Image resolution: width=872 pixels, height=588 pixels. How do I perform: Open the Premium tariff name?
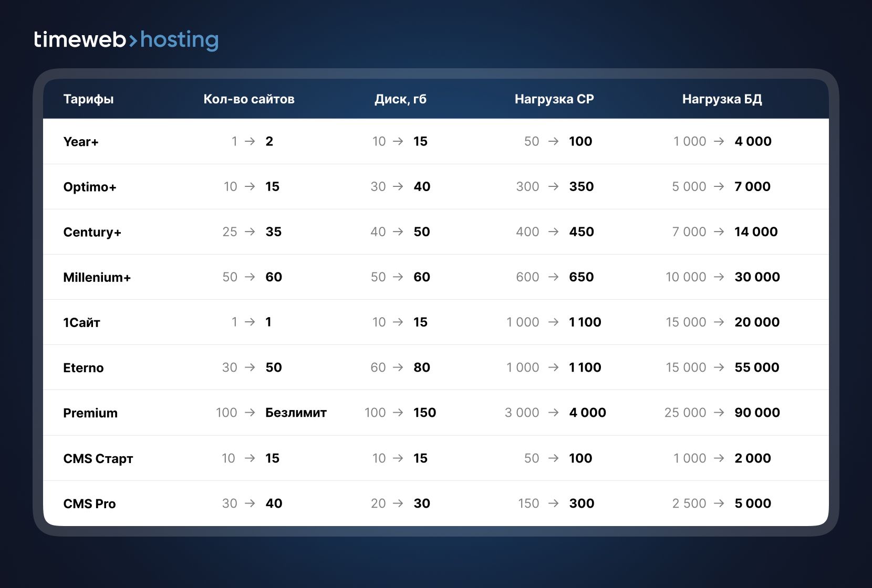click(x=90, y=413)
